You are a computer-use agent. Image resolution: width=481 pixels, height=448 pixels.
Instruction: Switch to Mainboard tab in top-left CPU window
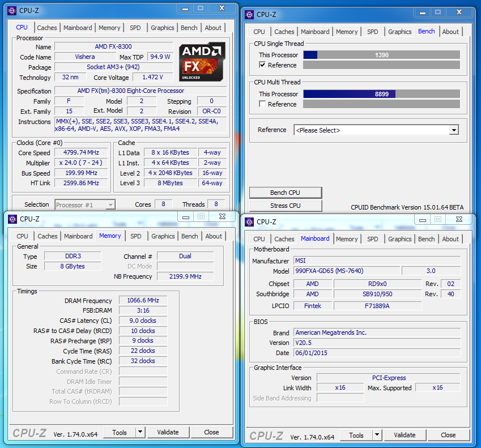coord(78,28)
